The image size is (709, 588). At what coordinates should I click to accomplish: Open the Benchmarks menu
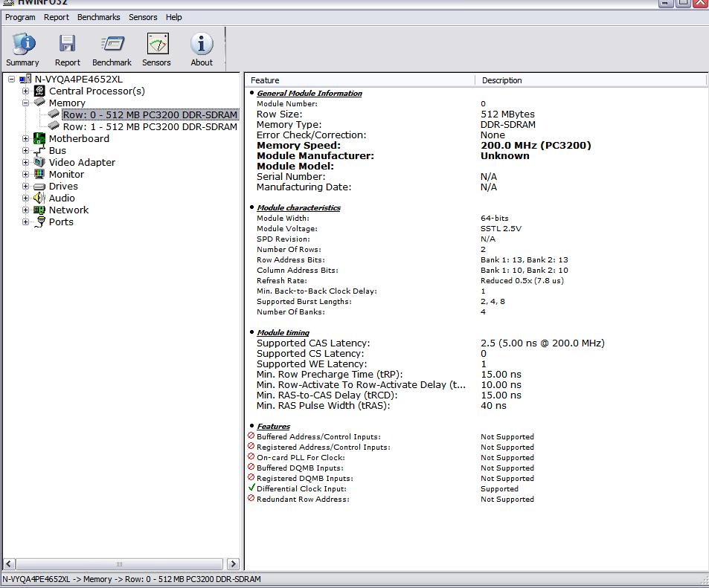click(98, 17)
